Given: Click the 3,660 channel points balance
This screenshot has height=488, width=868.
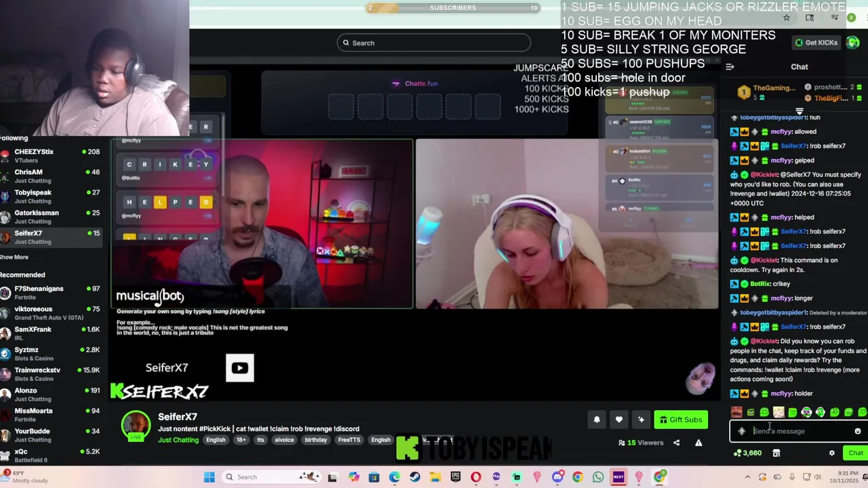Looking at the screenshot, I should [748, 453].
